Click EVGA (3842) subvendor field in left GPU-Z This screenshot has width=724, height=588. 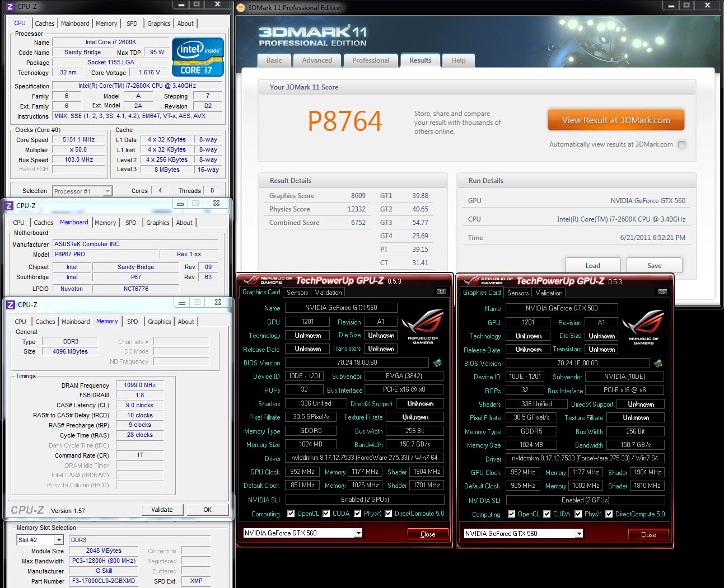click(x=404, y=376)
